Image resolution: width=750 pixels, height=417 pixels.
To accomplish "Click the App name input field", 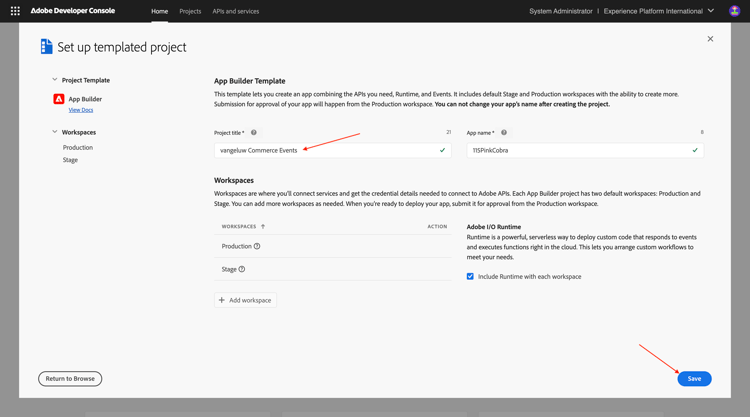I will [585, 150].
